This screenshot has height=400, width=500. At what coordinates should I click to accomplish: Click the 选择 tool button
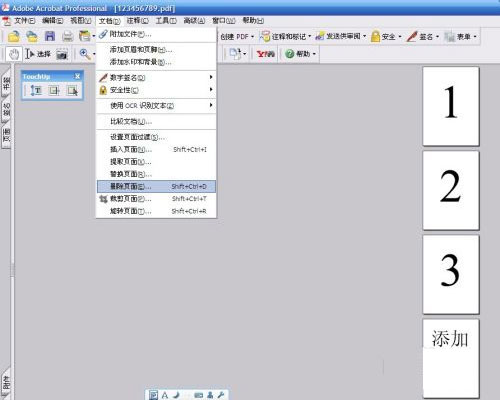pyautogui.click(x=38, y=54)
